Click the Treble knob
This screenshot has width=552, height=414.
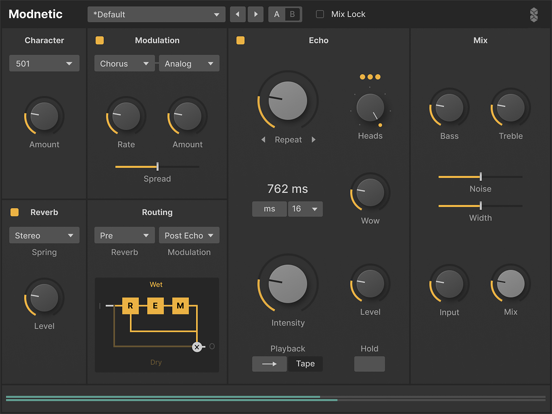coord(510,107)
